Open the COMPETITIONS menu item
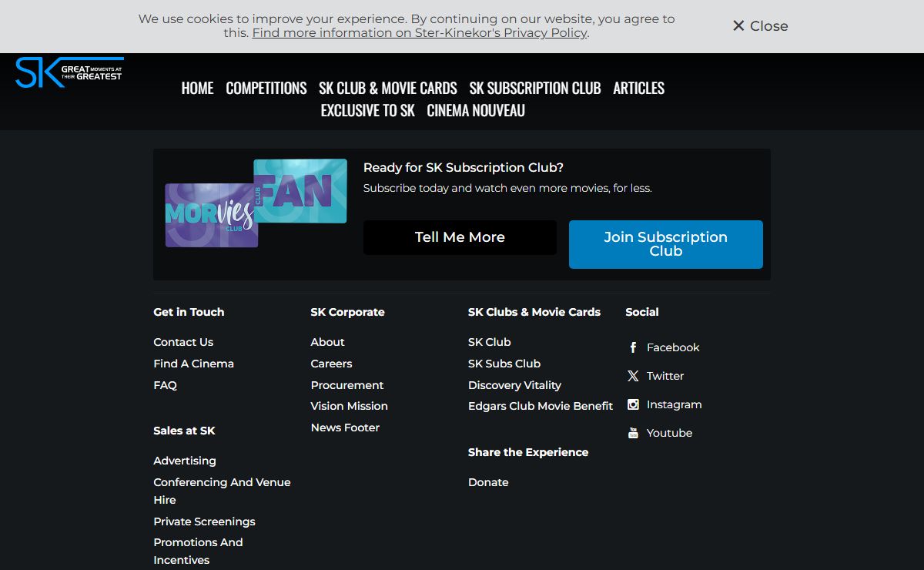Viewport: 924px width, 570px height. [266, 88]
